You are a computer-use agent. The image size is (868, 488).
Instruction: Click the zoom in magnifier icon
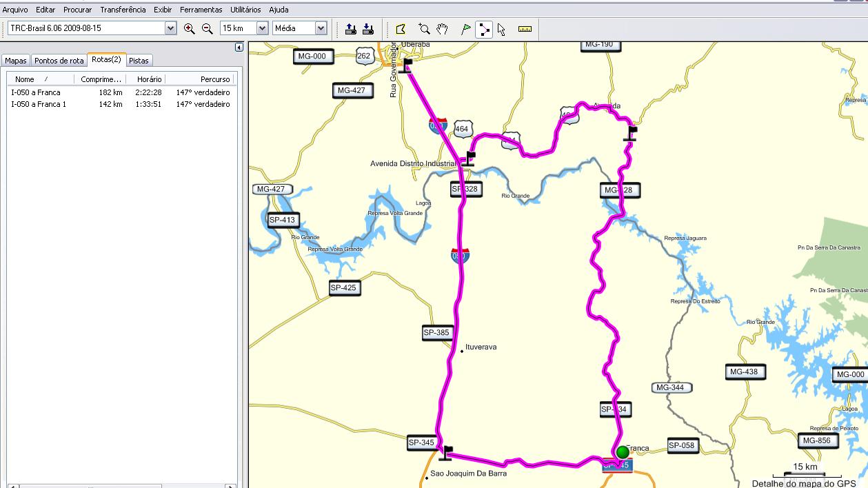(x=190, y=28)
